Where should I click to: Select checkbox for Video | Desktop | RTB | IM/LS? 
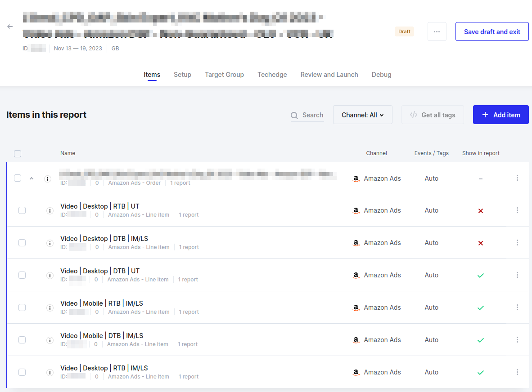coord(22,372)
